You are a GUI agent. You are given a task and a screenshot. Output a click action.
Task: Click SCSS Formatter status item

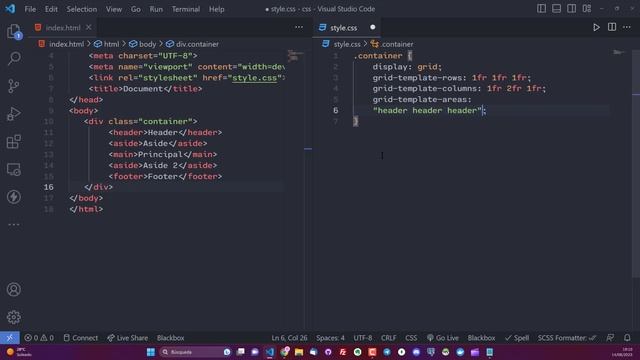point(567,338)
